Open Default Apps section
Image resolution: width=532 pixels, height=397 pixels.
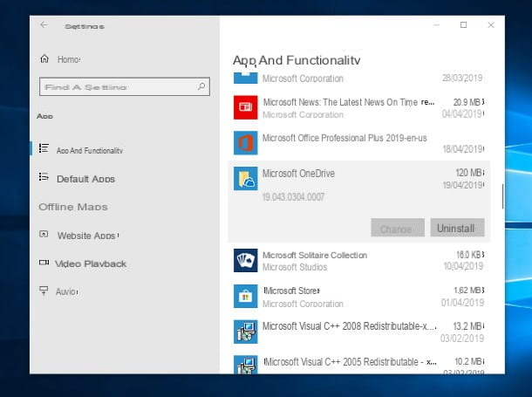(x=85, y=179)
